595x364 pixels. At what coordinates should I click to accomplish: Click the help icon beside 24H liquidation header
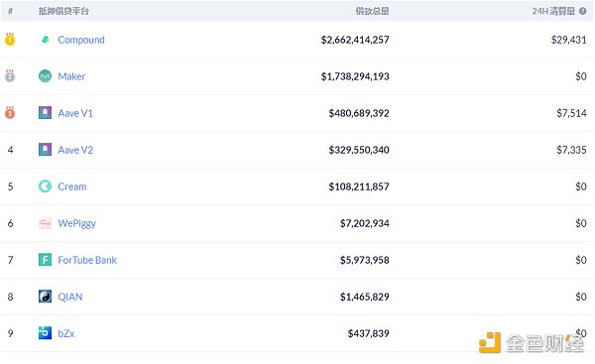(x=583, y=11)
